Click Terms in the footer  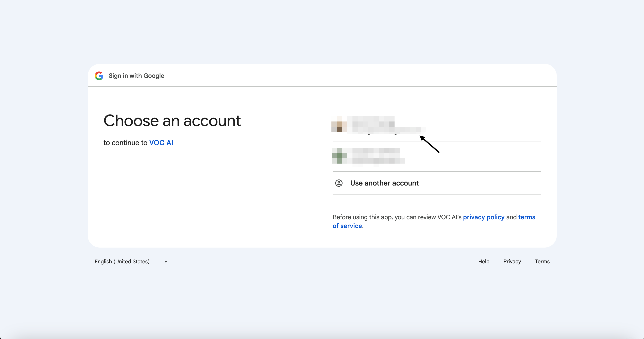pyautogui.click(x=542, y=262)
